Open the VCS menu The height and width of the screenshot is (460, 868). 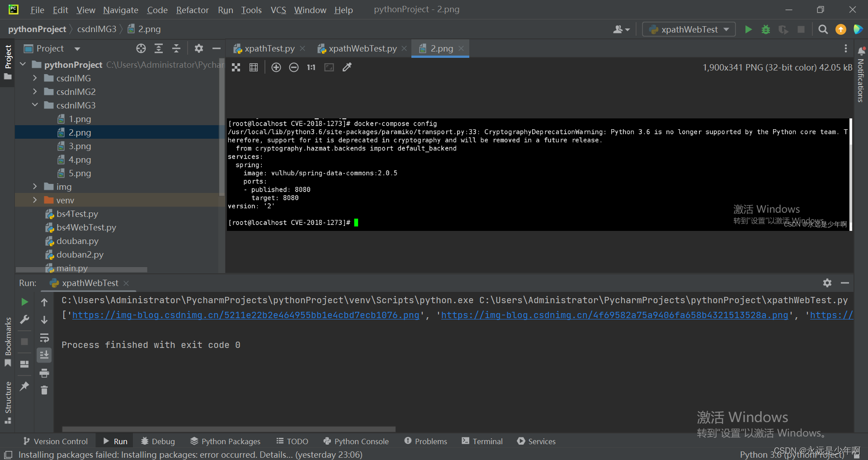[278, 10]
